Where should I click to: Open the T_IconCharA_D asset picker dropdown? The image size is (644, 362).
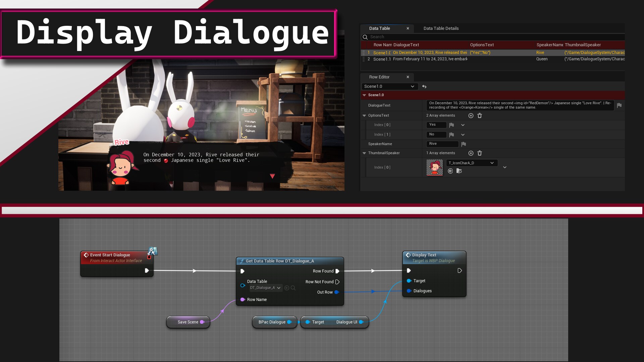tap(492, 163)
